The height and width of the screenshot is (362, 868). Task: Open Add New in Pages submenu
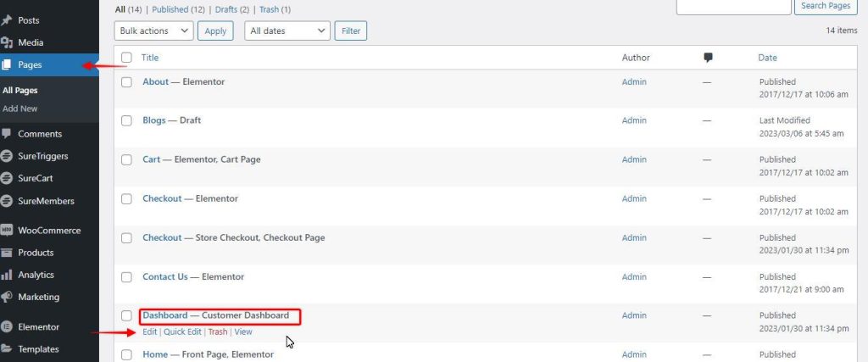coord(20,109)
